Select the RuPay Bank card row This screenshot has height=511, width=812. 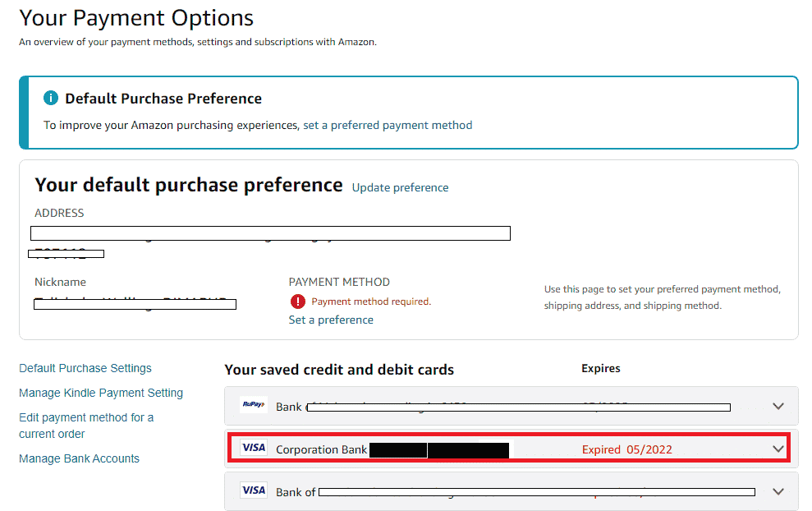pyautogui.click(x=512, y=406)
